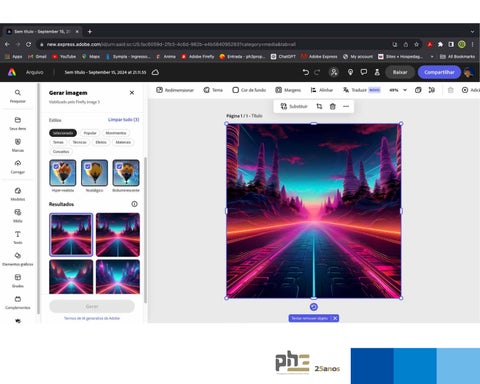This screenshot has width=480, height=384.
Task: Open the Mídia sidebar section
Action: click(x=18, y=216)
